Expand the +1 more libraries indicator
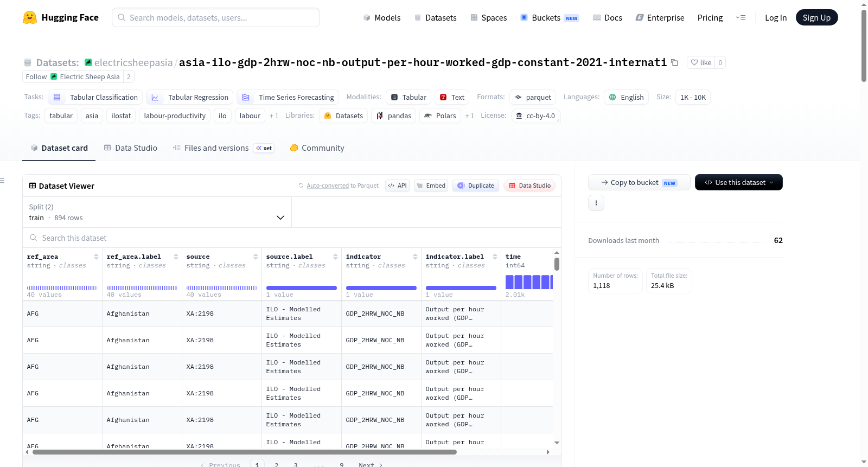This screenshot has width=868, height=467. (x=469, y=116)
